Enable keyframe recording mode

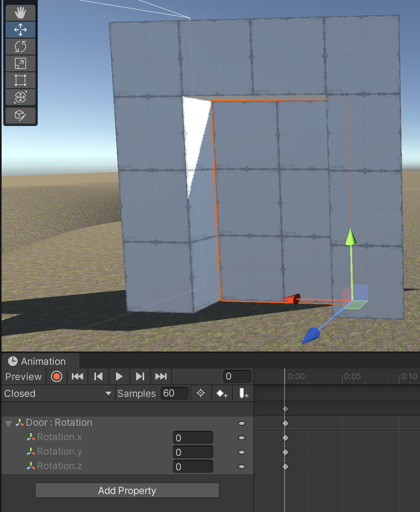(x=57, y=376)
